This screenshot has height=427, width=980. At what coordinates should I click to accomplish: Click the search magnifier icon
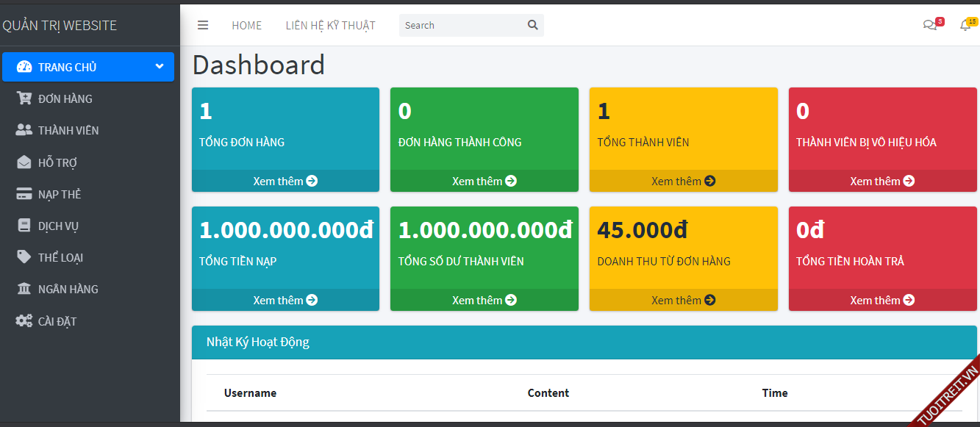click(533, 25)
